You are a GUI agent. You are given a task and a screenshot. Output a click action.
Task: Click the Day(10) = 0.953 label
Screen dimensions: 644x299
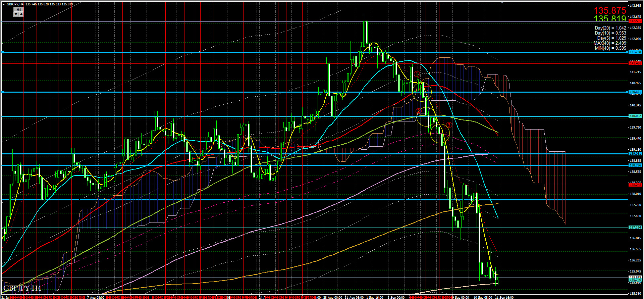[610, 33]
